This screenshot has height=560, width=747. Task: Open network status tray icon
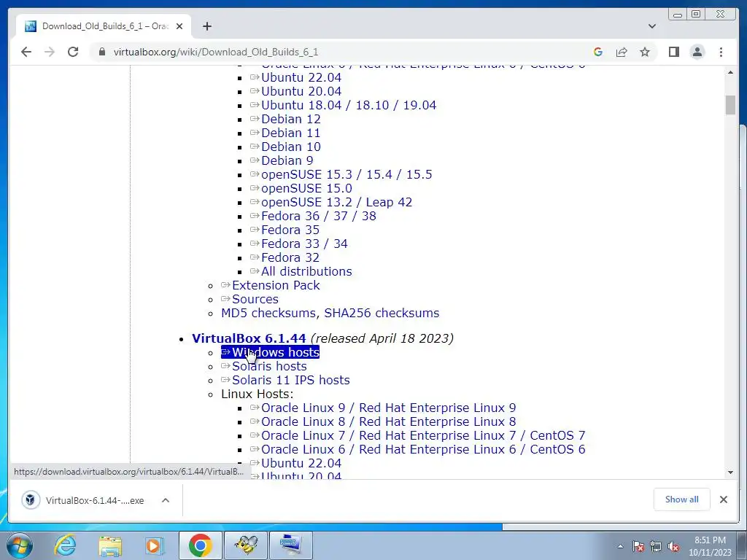tap(656, 546)
